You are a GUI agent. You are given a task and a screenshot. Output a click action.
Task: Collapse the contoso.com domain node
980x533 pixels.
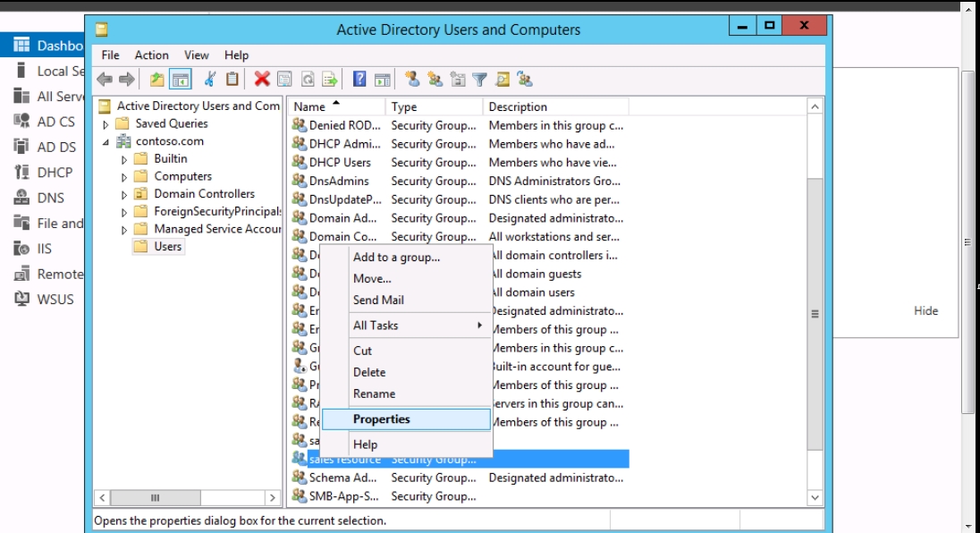106,141
